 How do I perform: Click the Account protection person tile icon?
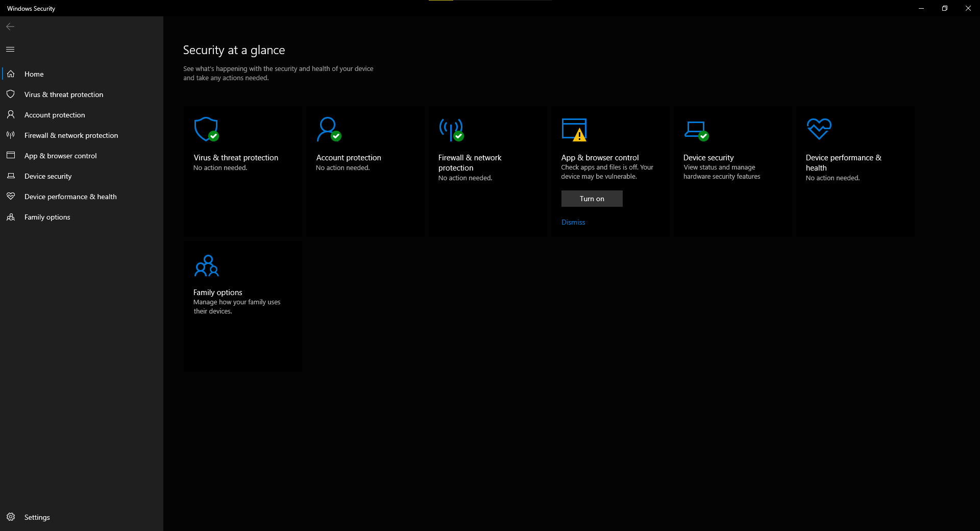(328, 129)
